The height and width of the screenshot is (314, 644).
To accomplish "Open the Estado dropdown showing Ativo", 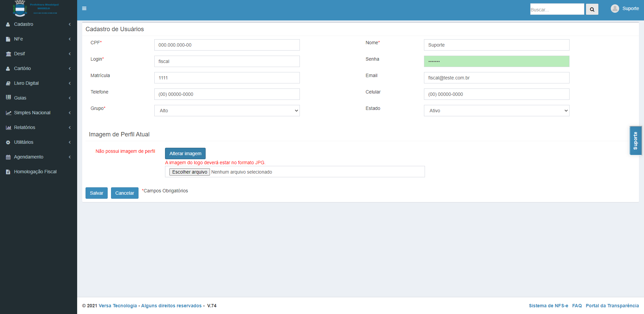I will 496,111.
